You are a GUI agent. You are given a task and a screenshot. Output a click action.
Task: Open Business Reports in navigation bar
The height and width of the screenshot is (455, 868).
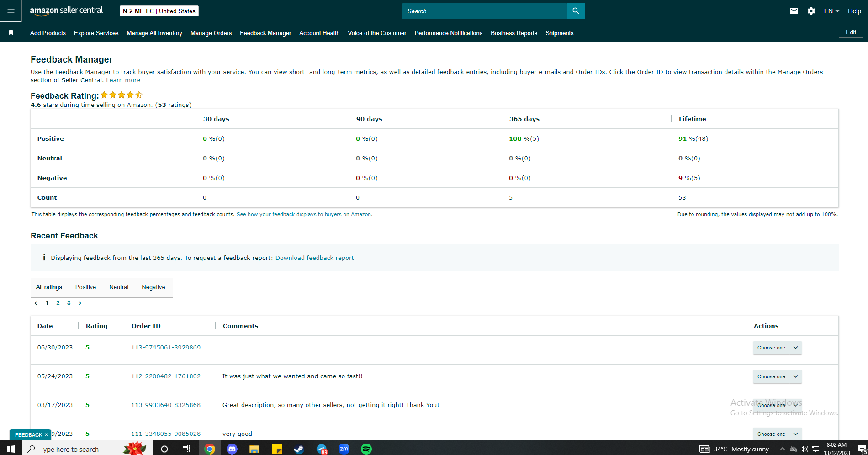[x=514, y=33]
